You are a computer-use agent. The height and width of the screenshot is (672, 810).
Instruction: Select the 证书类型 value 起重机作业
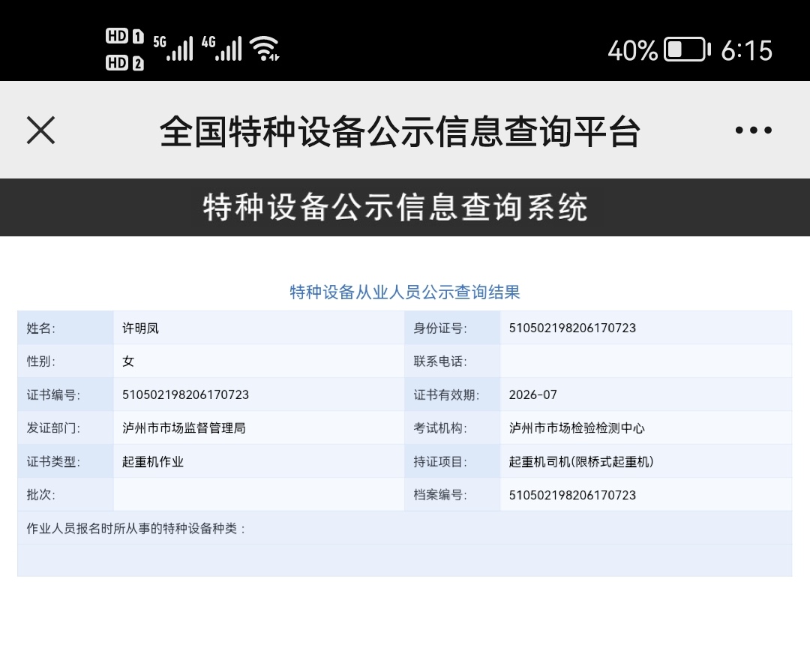click(x=153, y=462)
